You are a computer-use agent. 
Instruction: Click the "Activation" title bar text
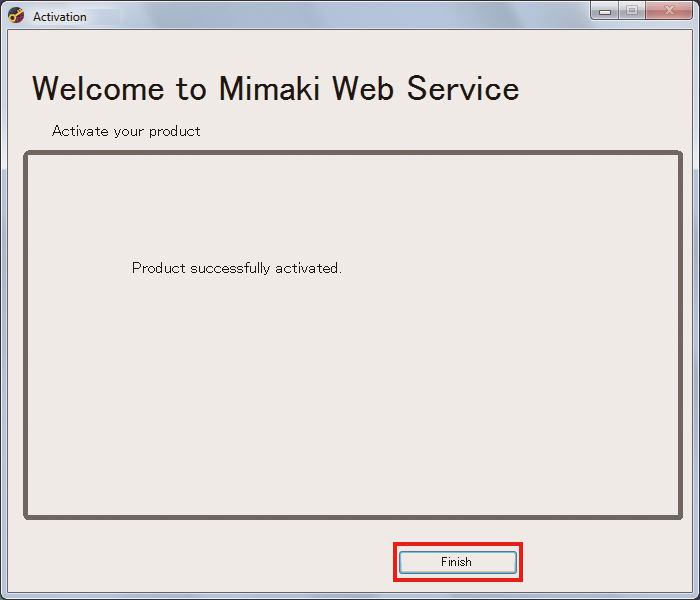60,17
